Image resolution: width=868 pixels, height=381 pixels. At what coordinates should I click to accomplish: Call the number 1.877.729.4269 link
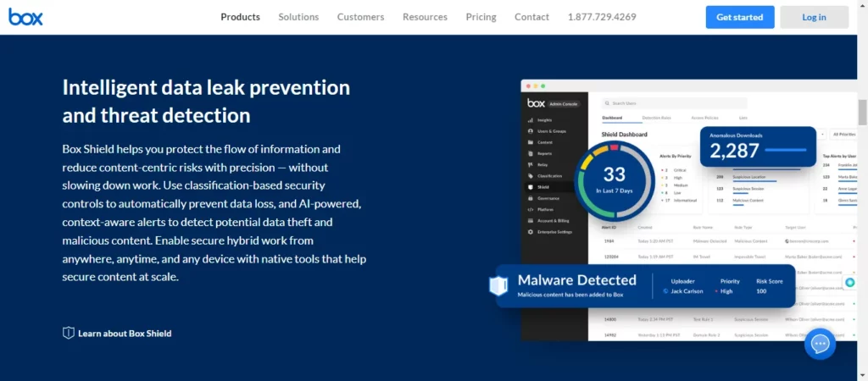602,17
